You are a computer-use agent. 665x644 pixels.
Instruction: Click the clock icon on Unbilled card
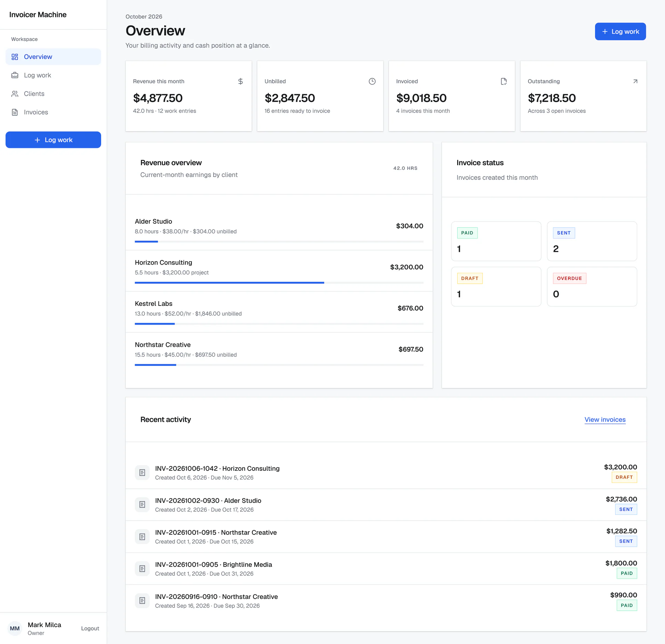pyautogui.click(x=372, y=81)
